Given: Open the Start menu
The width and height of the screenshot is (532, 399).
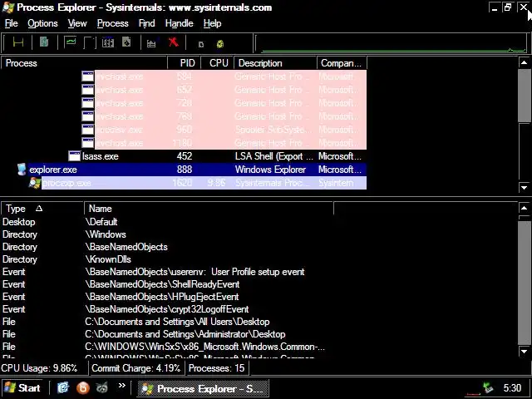Looking at the screenshot, I should tap(22, 388).
